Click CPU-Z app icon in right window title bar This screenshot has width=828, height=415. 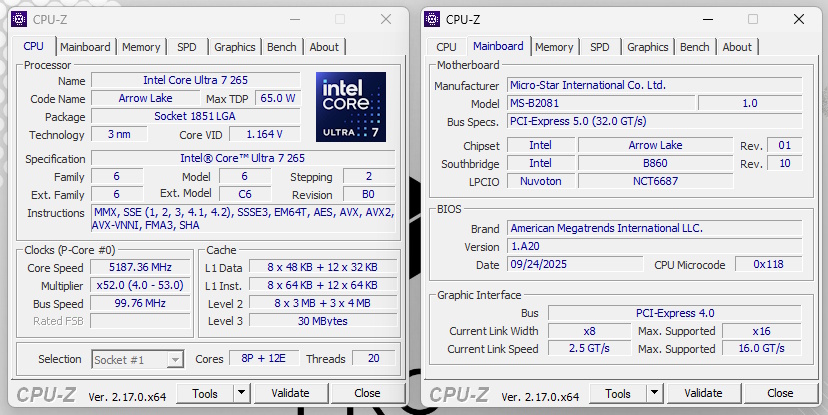point(432,20)
